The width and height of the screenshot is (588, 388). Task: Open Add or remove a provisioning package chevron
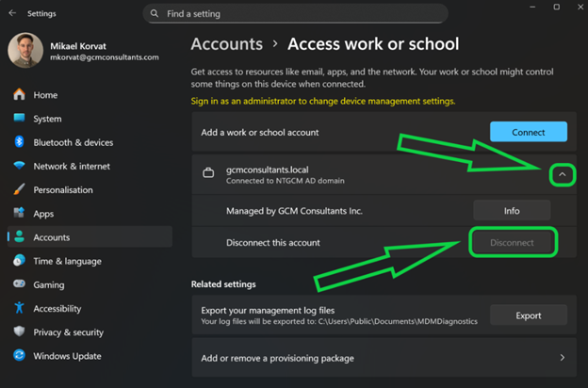click(x=563, y=358)
